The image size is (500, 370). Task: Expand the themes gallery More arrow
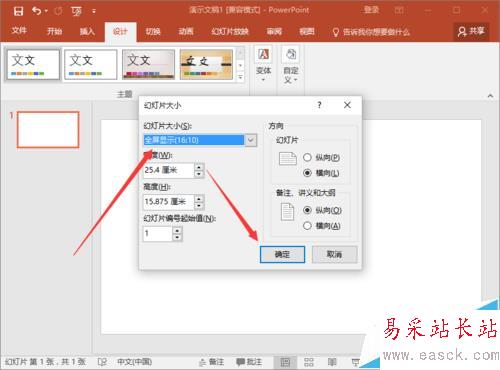tap(240, 77)
